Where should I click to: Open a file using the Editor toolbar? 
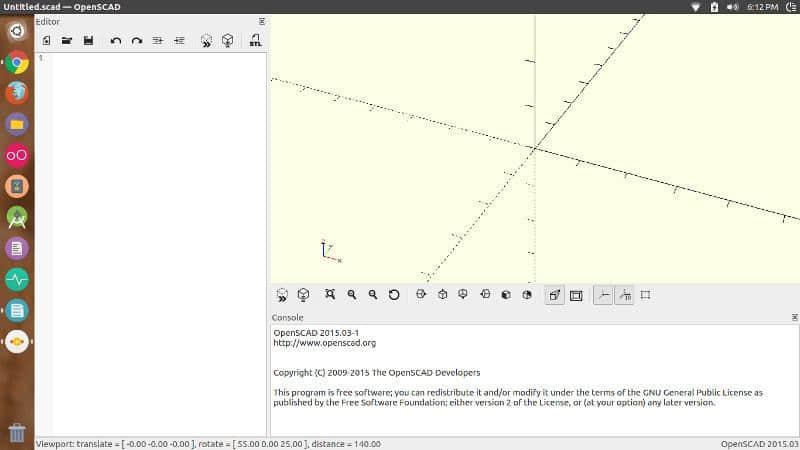[67, 41]
